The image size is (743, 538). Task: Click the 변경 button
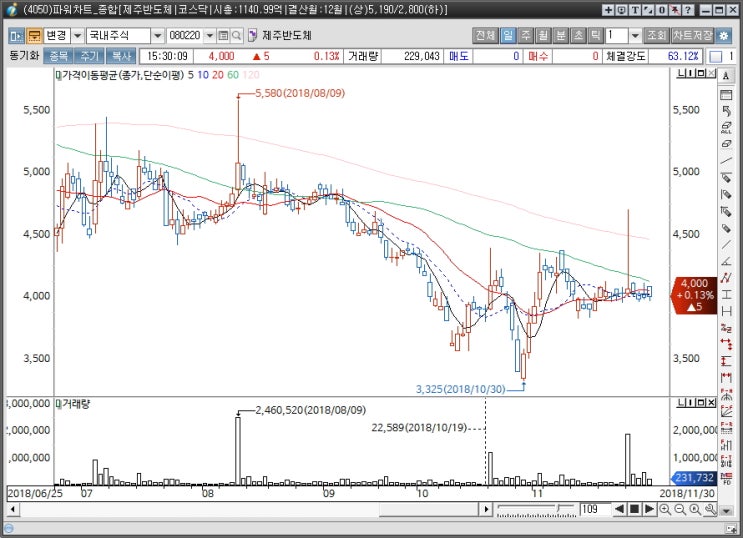coord(57,36)
